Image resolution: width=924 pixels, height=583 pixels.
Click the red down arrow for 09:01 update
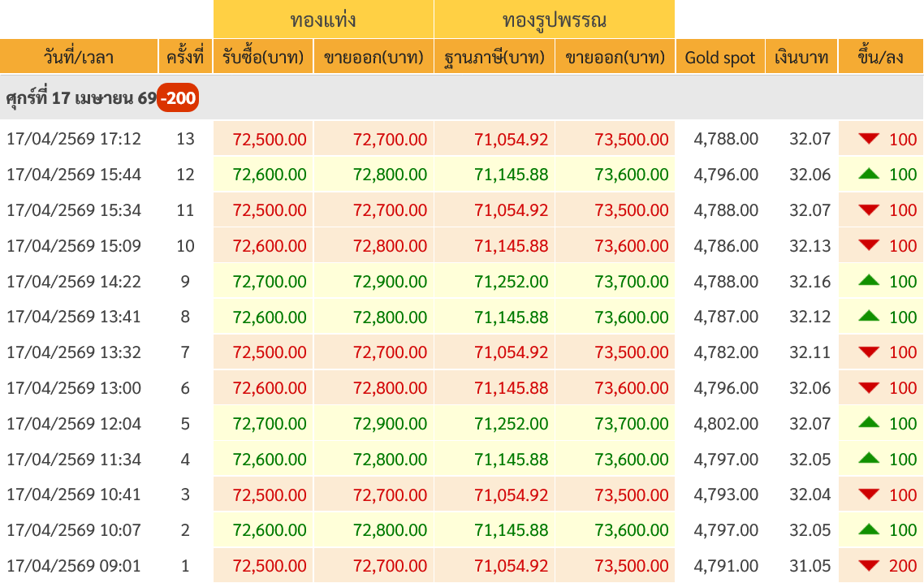tap(869, 565)
